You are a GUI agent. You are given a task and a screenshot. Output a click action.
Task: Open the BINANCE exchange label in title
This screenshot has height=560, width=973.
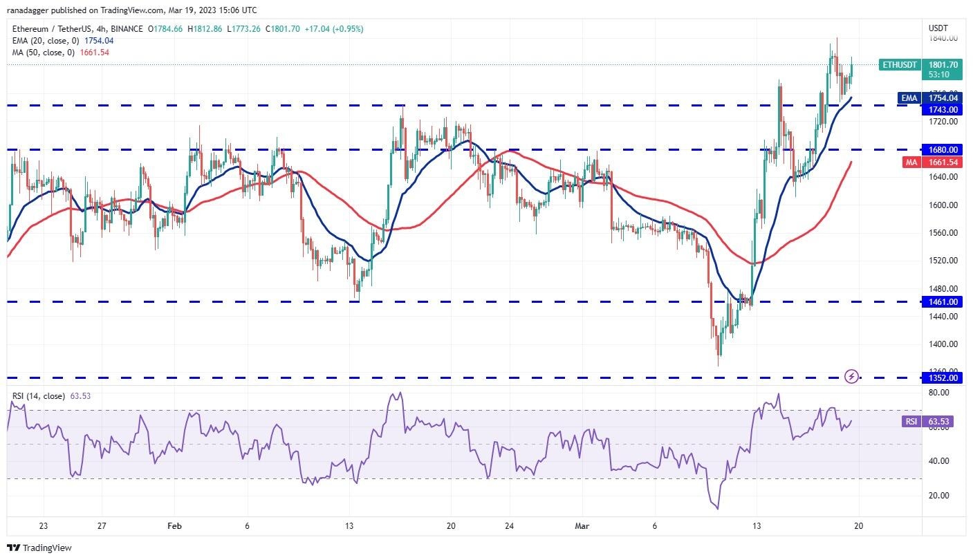[x=127, y=29]
